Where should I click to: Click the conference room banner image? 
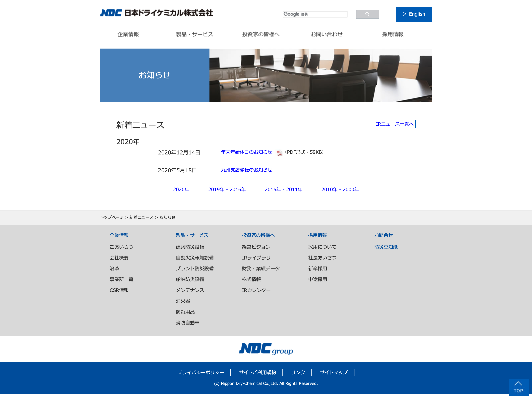pos(321,75)
